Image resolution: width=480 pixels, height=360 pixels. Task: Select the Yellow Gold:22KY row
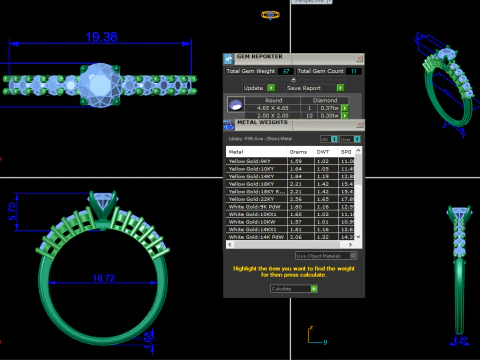[x=290, y=199]
